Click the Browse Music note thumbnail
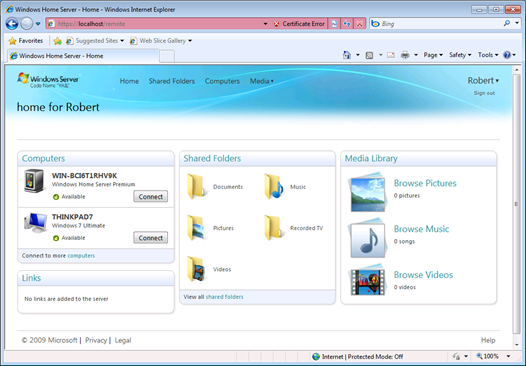 point(368,238)
